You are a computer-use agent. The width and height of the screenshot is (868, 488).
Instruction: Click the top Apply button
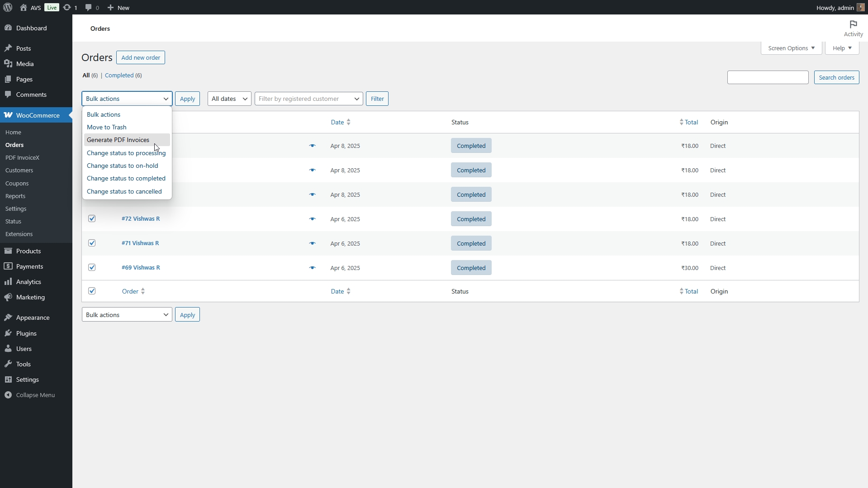point(187,99)
